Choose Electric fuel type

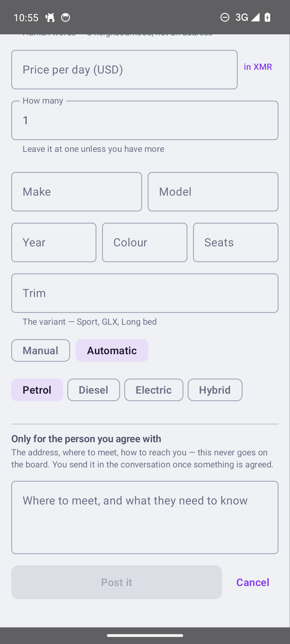click(154, 390)
